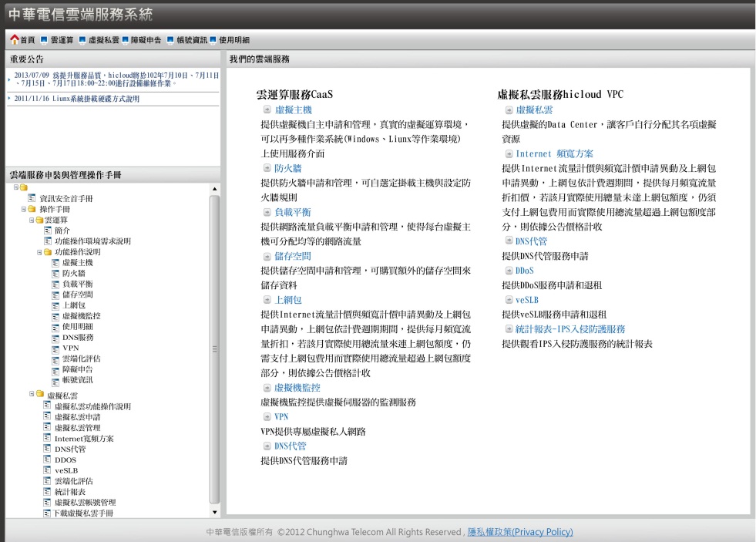
Task: Click the manual tree scrollbar up arrow
Action: (x=214, y=189)
